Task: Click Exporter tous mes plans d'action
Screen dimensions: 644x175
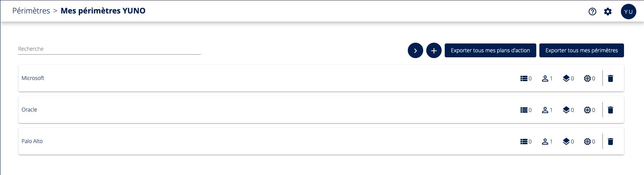Action: (x=491, y=50)
